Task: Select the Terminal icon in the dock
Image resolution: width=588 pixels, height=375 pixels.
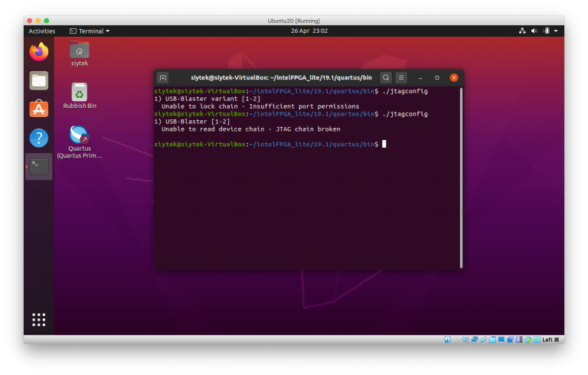Action: tap(39, 167)
